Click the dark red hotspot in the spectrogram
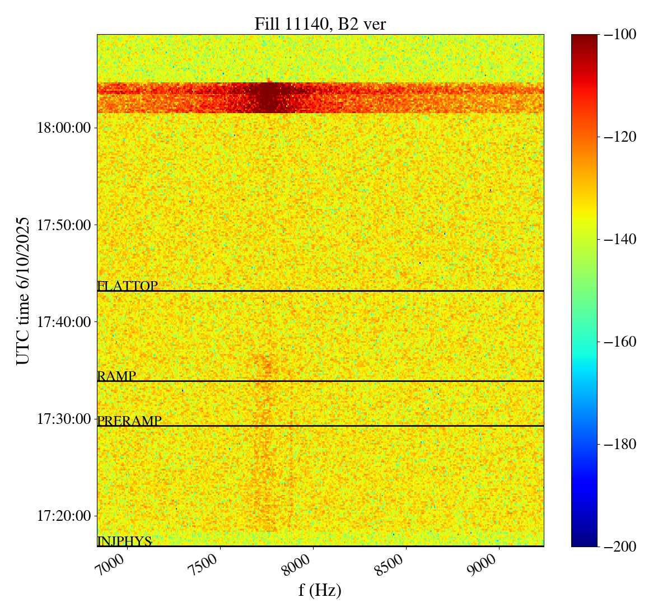672x616 pixels. pyautogui.click(x=268, y=99)
